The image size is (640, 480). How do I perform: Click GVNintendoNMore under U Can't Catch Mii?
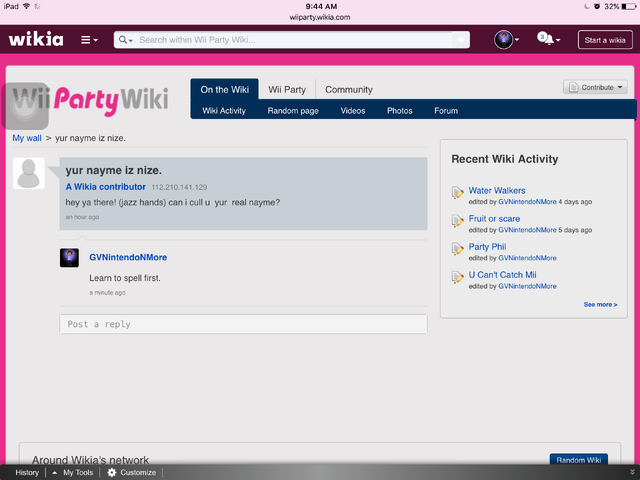click(x=527, y=286)
